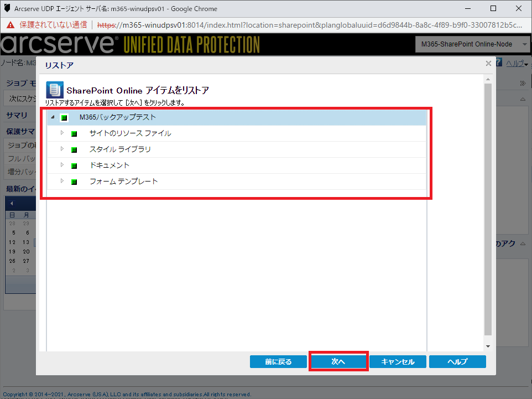Toggle checkbox for ドキュメント
Image resolution: width=532 pixels, height=399 pixels.
coord(74,165)
